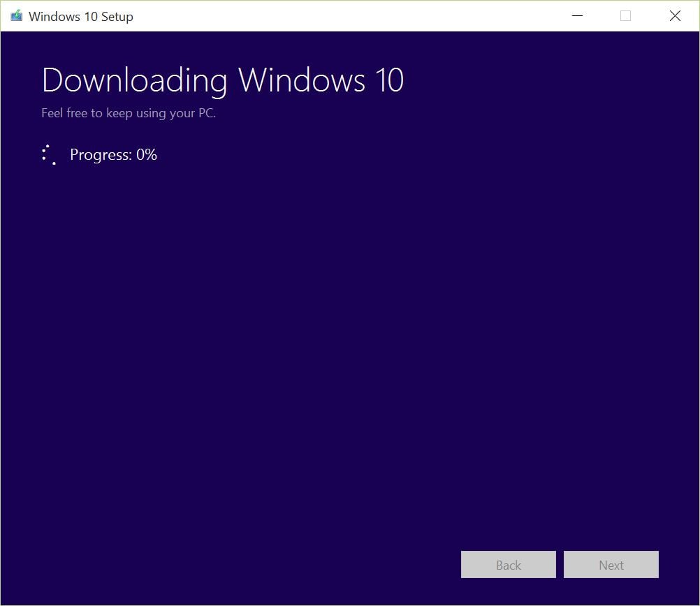This screenshot has height=606, width=700.
Task: Close the Windows 10 Setup window
Action: (x=674, y=15)
